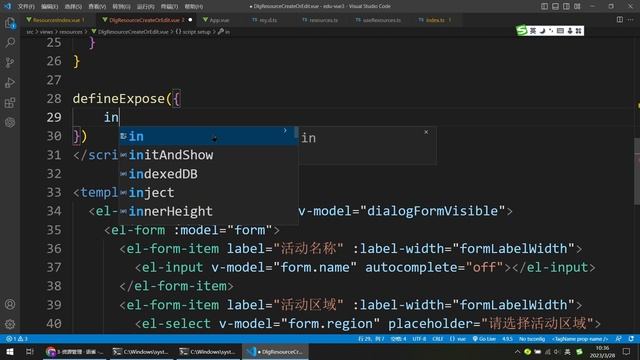Open the ChatGPT-style extension icon below Extensions
The image size is (640, 360).
coord(10,122)
